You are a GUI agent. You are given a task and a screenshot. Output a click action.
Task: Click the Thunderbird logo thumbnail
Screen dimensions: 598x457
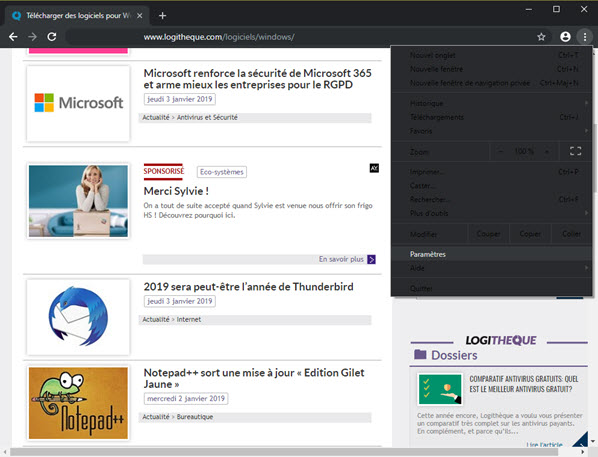78,317
